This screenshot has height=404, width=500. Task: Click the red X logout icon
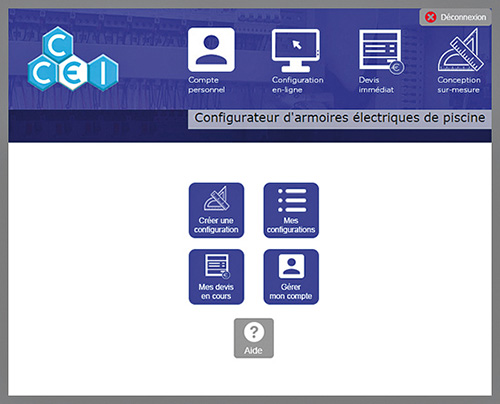click(430, 17)
